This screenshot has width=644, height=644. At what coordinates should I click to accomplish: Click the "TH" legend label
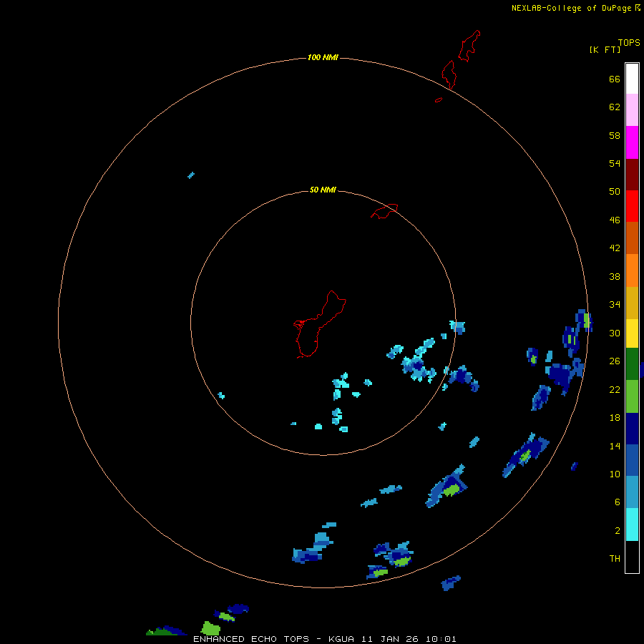click(x=615, y=558)
